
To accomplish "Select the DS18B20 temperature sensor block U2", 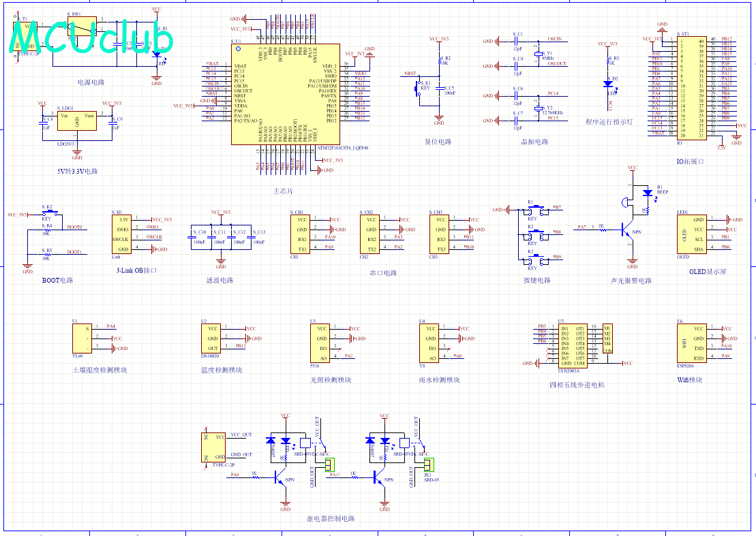I will point(211,338).
